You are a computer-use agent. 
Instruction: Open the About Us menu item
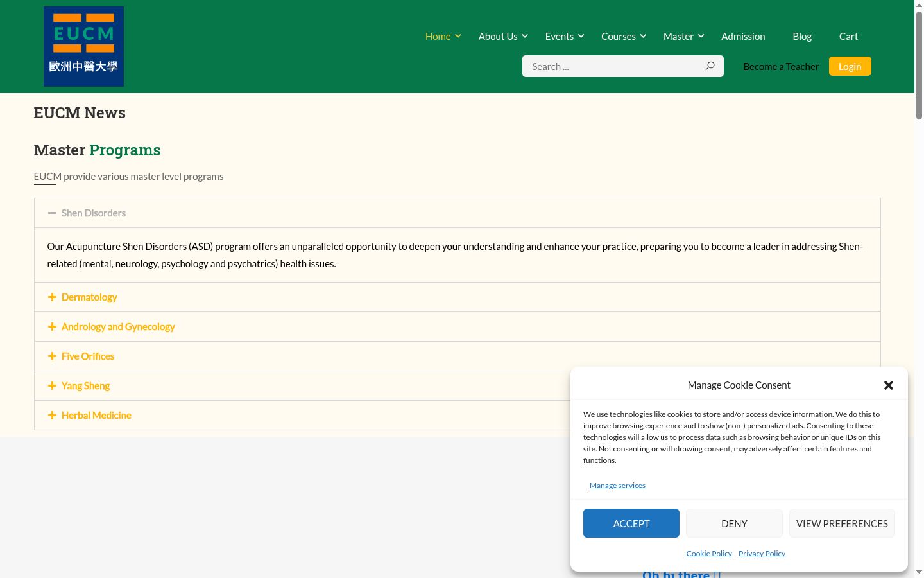[x=498, y=37]
